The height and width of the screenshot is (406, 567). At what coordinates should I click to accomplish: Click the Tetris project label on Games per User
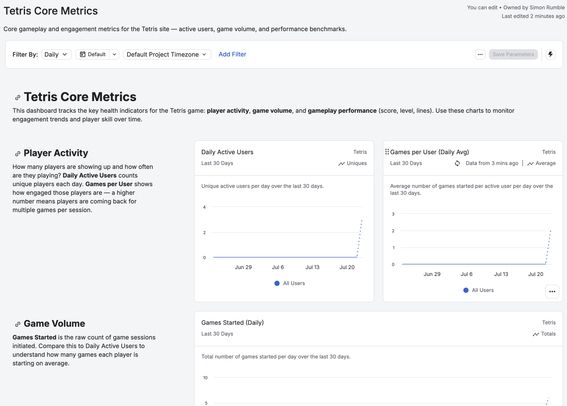(549, 152)
